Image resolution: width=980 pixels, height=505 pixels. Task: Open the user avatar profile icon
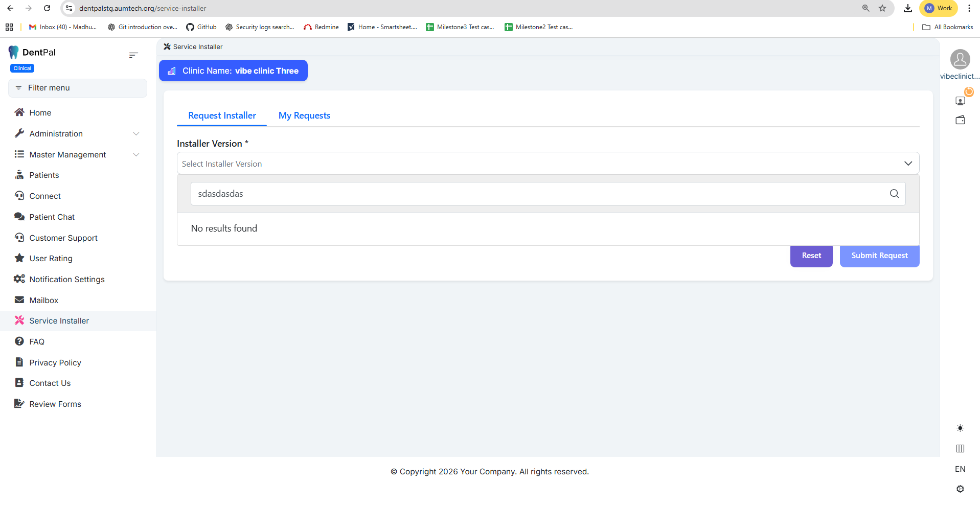[960, 59]
